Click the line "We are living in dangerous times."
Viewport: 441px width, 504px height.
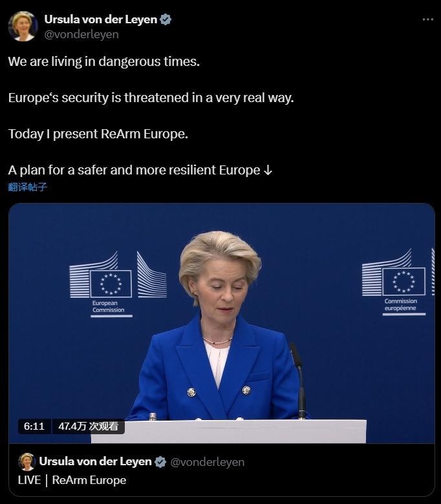(104, 61)
